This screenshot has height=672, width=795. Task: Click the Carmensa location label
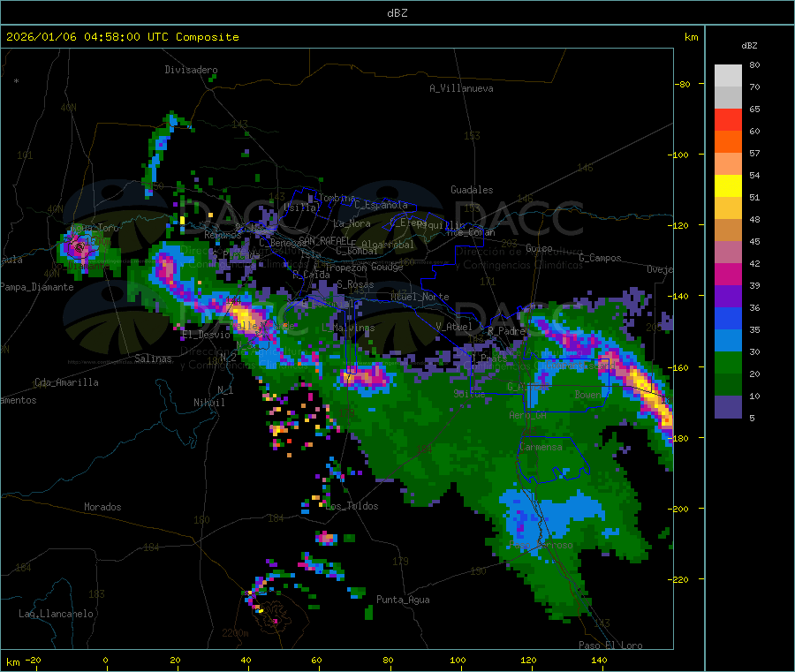(541, 447)
